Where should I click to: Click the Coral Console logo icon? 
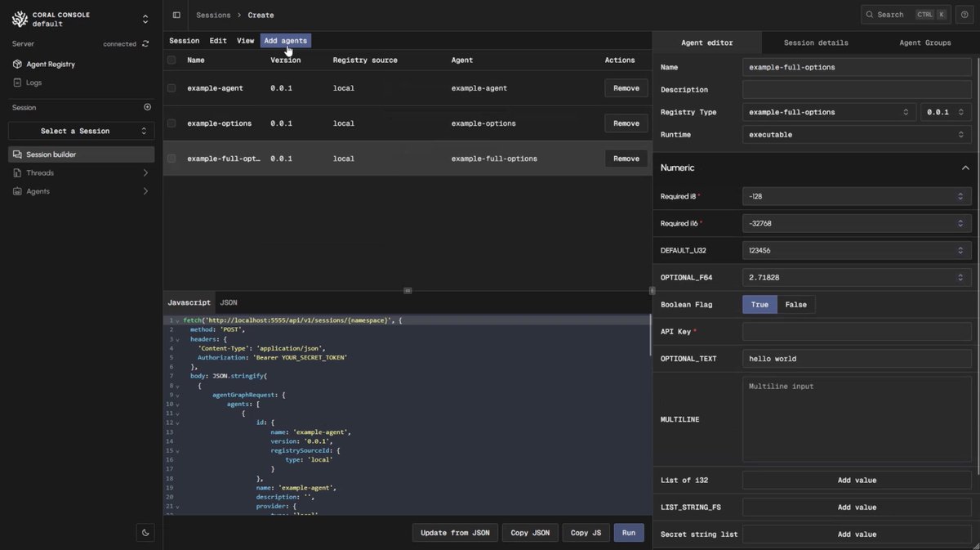pos(19,19)
